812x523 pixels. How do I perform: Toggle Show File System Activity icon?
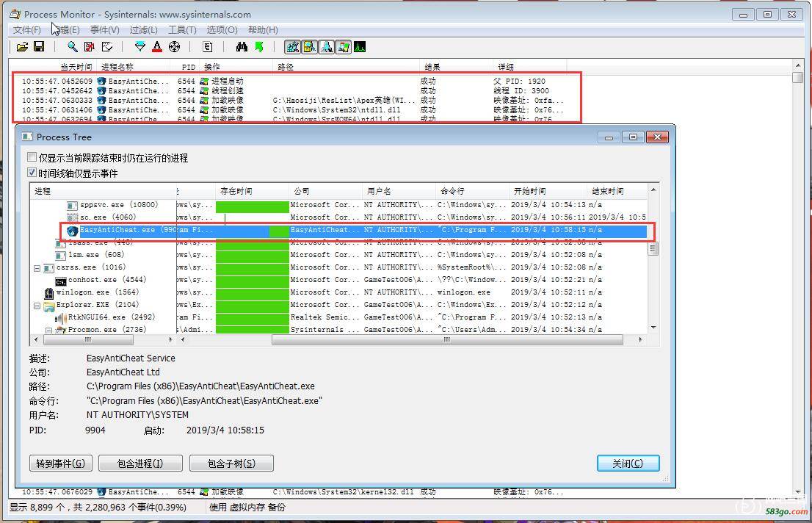click(x=309, y=47)
